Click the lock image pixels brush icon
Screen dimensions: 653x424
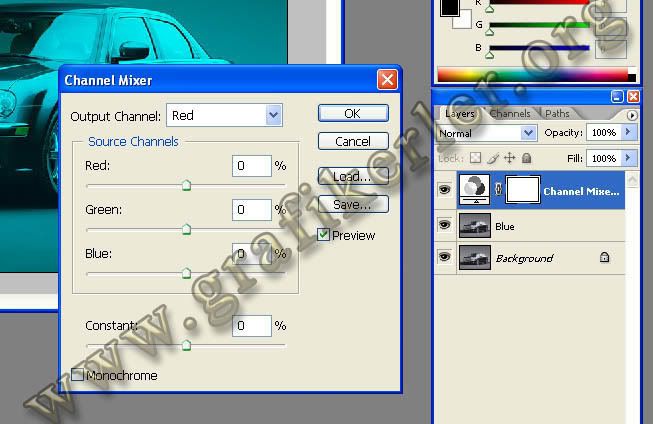tap(493, 158)
